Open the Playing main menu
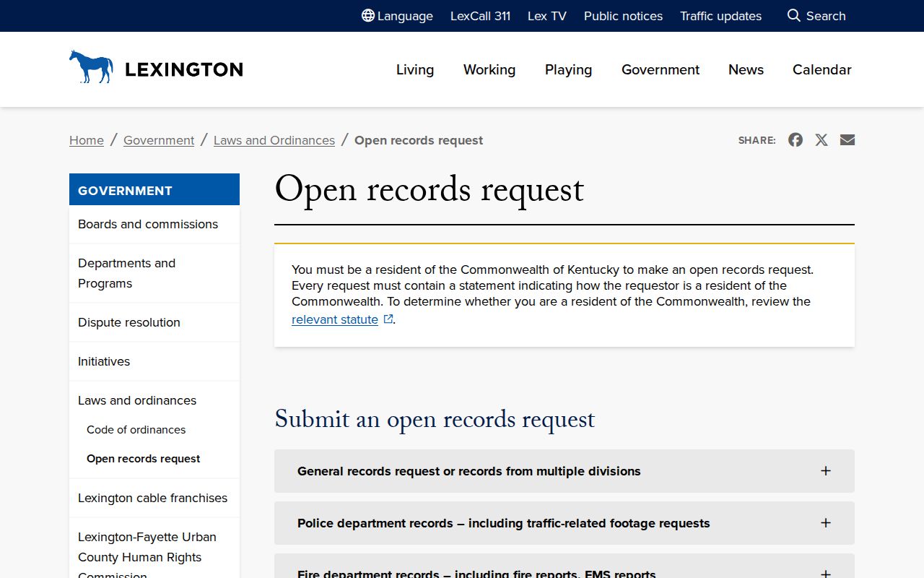Screen dimensions: 924x578 [569, 70]
